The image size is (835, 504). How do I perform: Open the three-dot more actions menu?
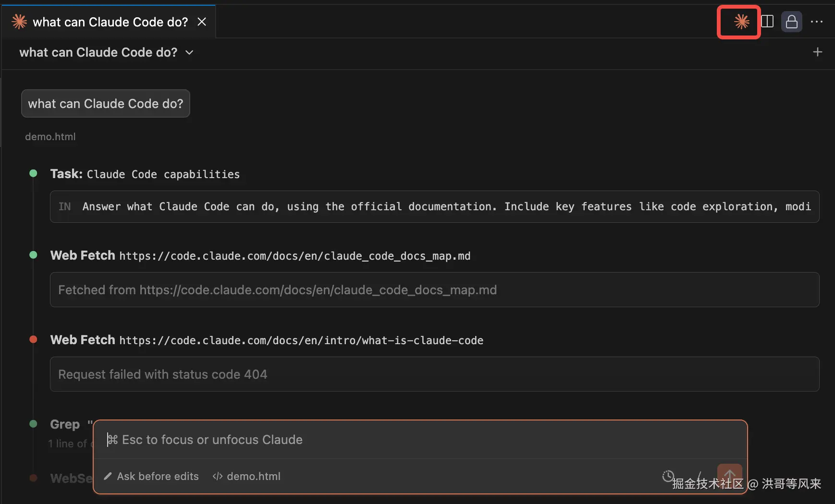(816, 22)
